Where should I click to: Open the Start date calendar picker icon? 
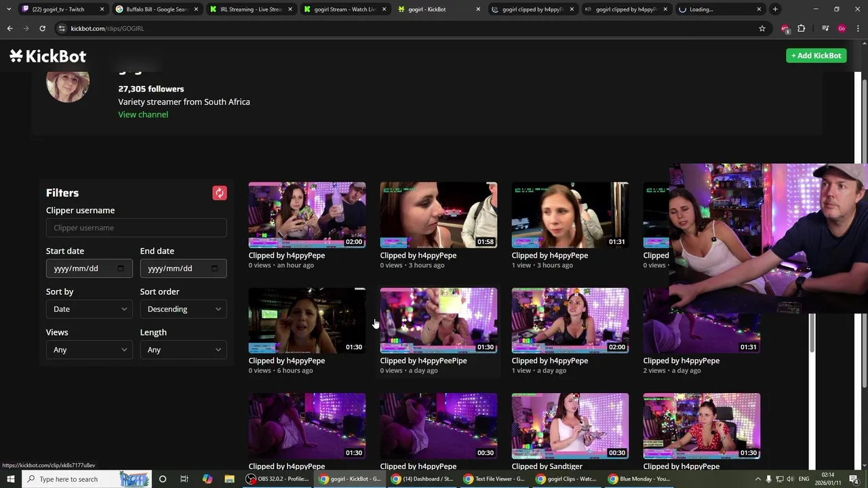[121, 268]
